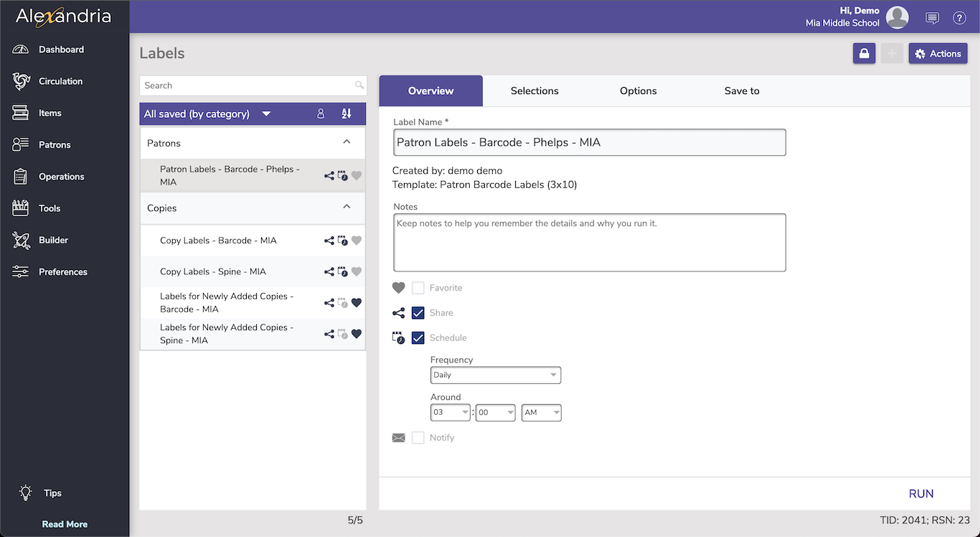Image resolution: width=980 pixels, height=537 pixels.
Task: Go to the Save to tab
Action: point(741,91)
